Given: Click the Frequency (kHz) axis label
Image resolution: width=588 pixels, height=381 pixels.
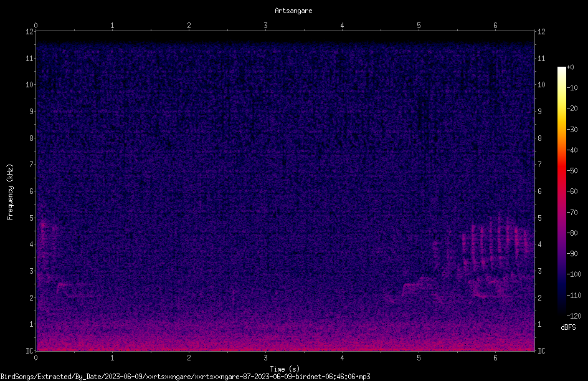Looking at the screenshot, I should [x=10, y=192].
